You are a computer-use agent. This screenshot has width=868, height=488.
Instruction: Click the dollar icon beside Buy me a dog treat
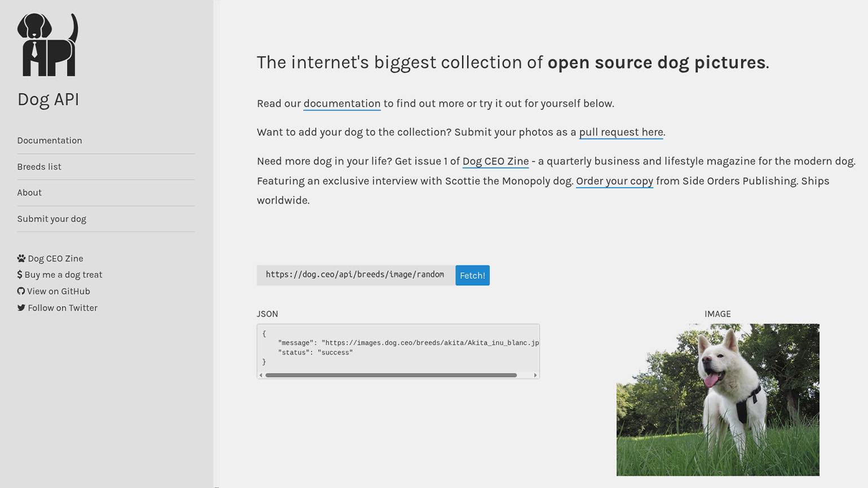(20, 275)
